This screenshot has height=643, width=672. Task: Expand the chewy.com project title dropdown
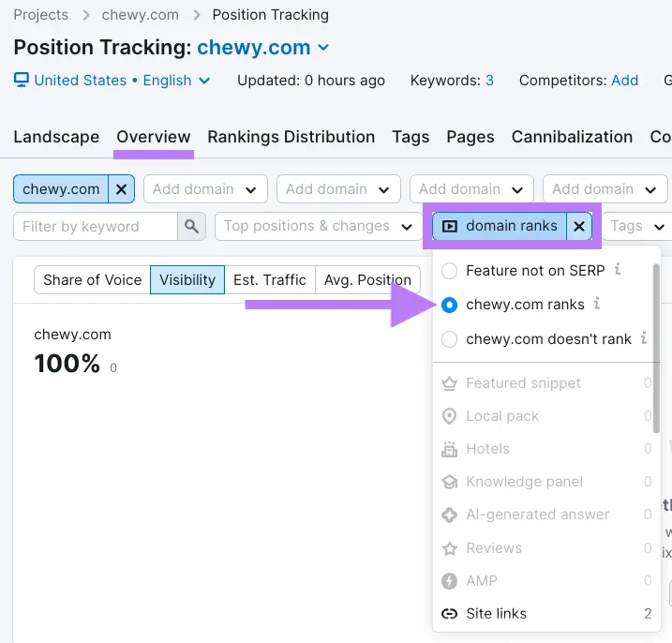tap(324, 47)
